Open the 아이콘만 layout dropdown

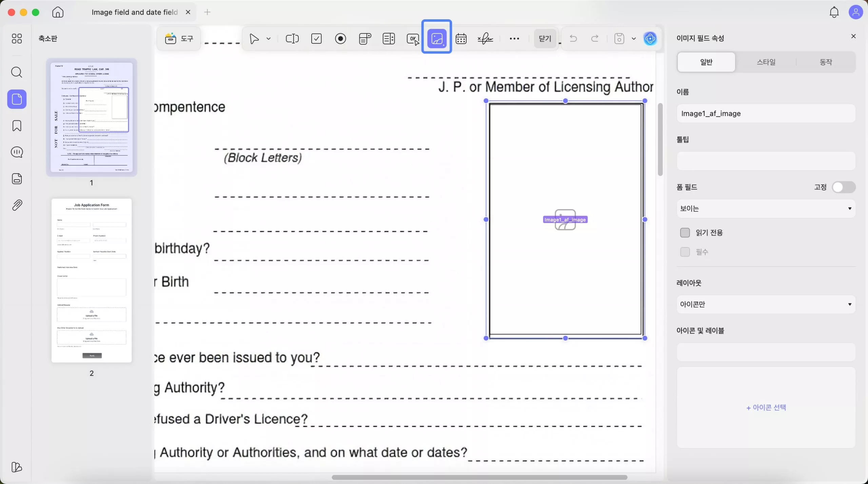[765, 304]
